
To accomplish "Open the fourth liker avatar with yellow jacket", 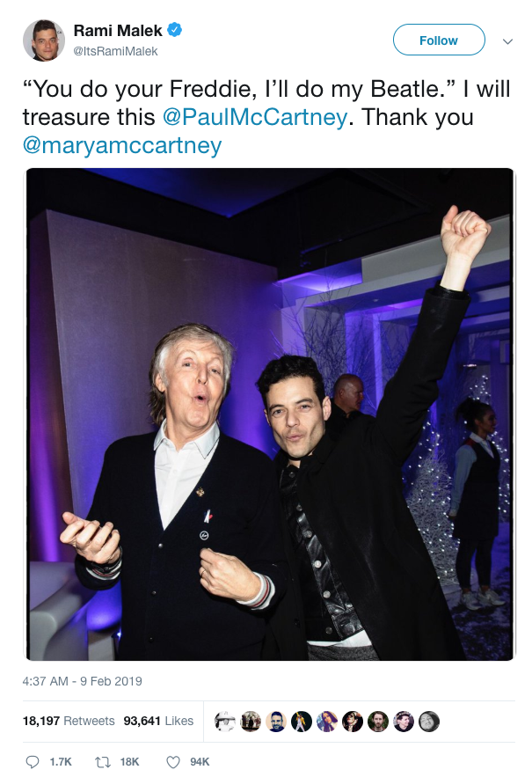I will (301, 722).
